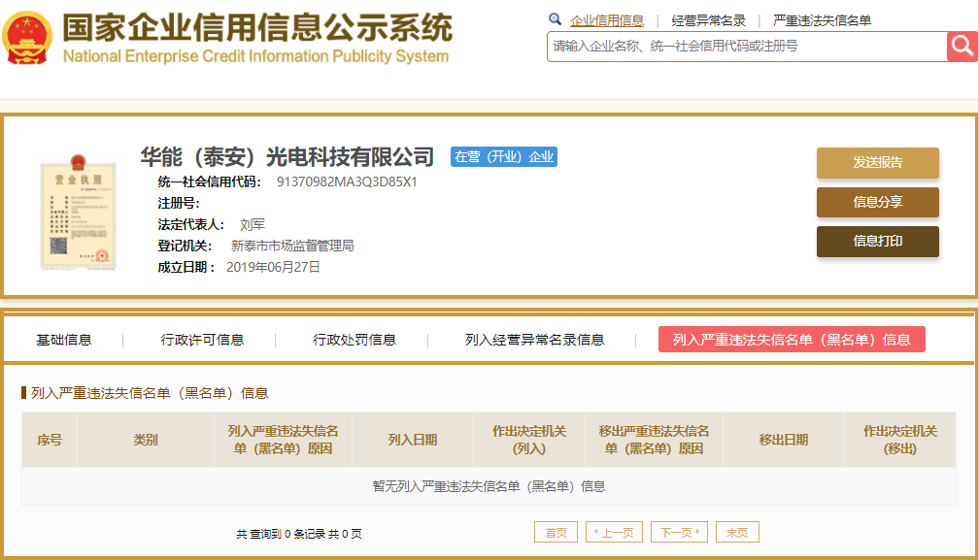Image resolution: width=978 pixels, height=560 pixels.
Task: Switch to the 基础信息 tab
Action: click(64, 340)
